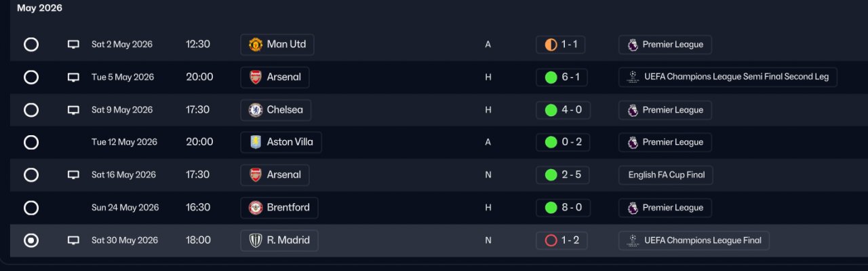
Task: Select the radio button for Tue 12 May fixture
Action: click(31, 143)
